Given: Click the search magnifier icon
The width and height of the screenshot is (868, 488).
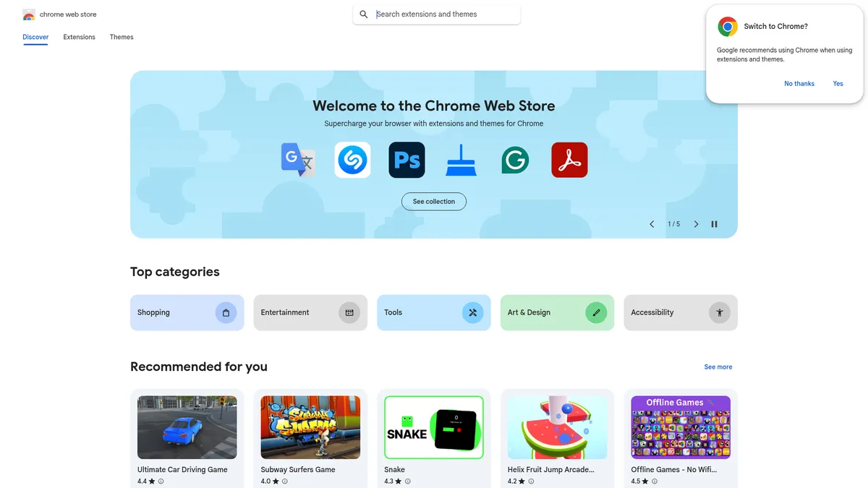Looking at the screenshot, I should [x=364, y=14].
